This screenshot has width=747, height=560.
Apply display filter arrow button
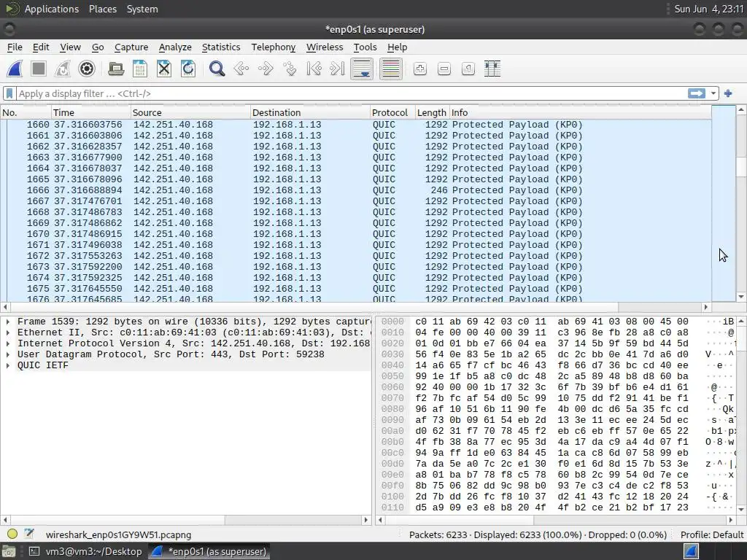(x=697, y=93)
